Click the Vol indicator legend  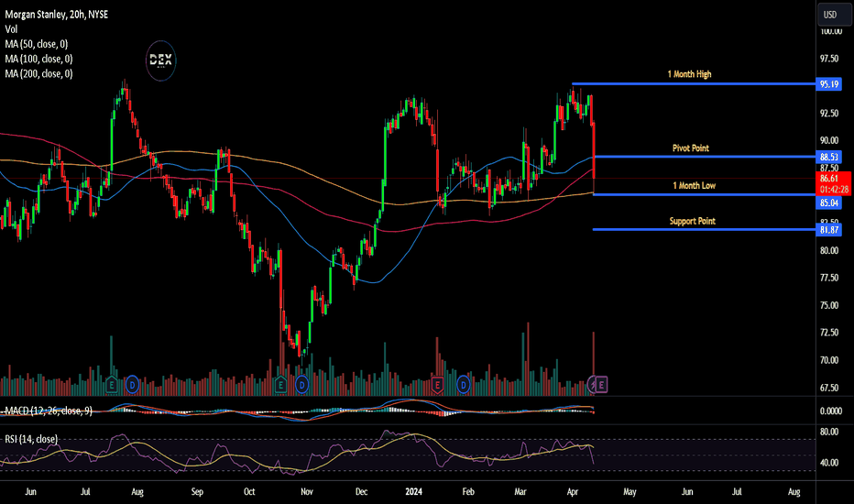pos(11,29)
